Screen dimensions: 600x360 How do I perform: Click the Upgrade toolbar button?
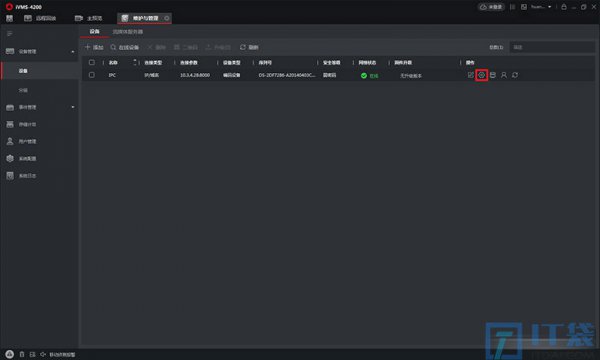(x=218, y=47)
